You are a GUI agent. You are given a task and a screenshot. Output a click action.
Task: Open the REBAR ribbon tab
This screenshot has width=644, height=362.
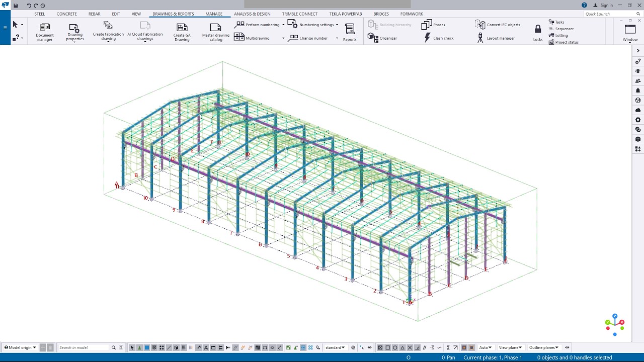tap(94, 14)
